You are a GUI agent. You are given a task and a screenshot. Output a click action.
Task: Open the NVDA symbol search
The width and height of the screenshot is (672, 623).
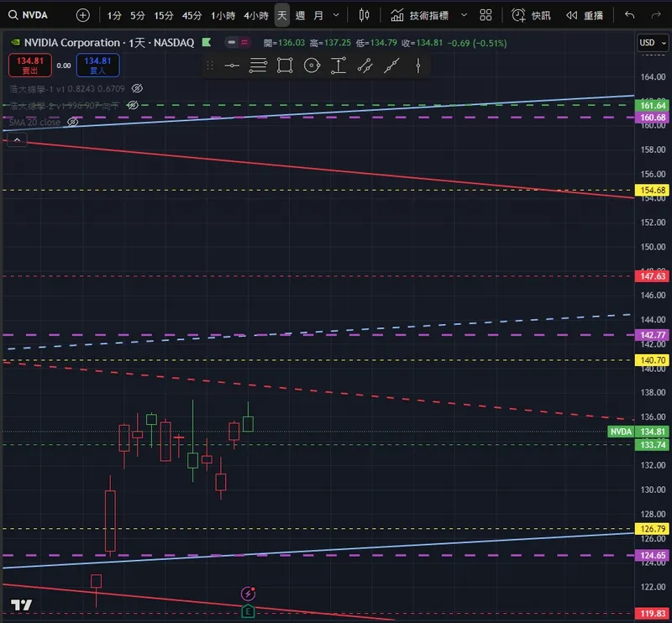coord(29,15)
